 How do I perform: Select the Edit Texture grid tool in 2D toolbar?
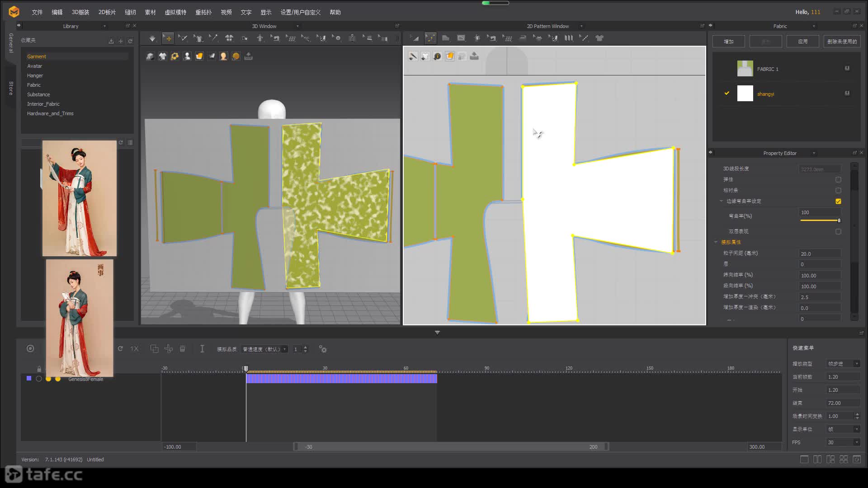click(507, 38)
